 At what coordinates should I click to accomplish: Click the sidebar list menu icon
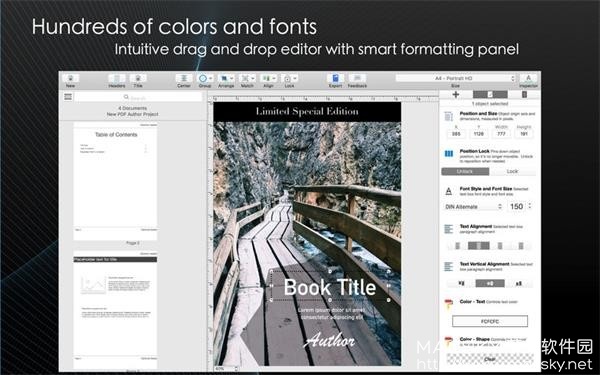click(68, 97)
